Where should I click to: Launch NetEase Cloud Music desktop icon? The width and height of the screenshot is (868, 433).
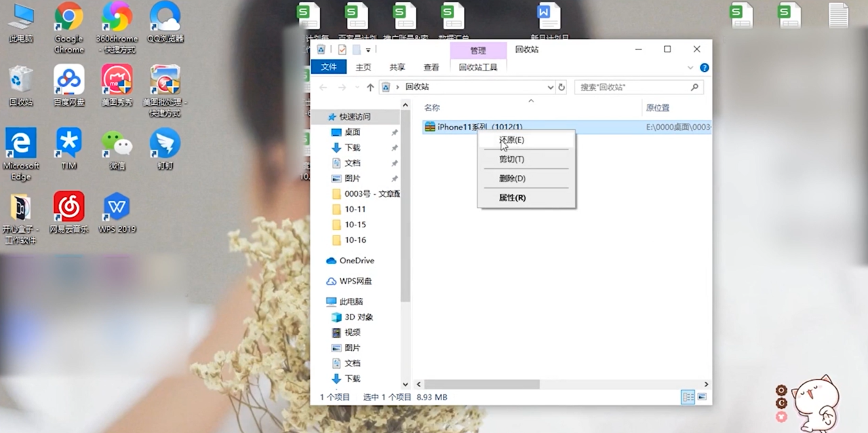68,207
